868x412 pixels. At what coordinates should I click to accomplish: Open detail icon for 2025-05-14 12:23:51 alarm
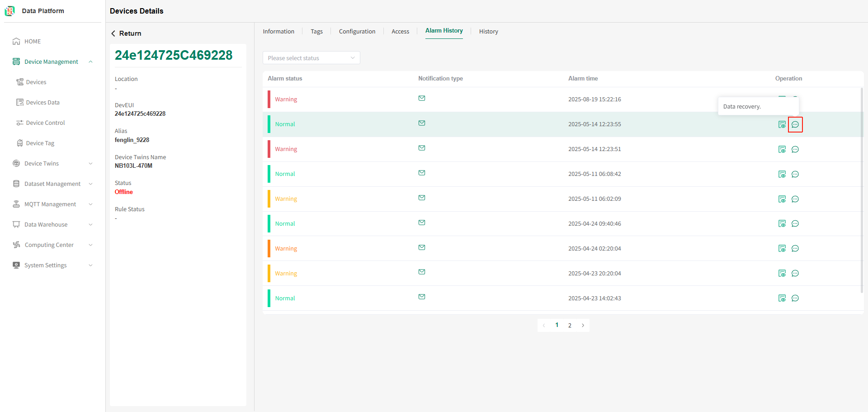click(x=782, y=149)
